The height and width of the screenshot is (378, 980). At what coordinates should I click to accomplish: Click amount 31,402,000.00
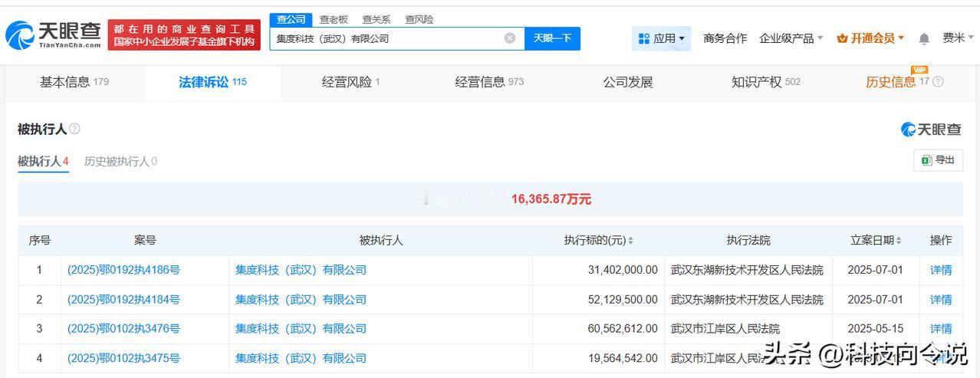click(622, 270)
